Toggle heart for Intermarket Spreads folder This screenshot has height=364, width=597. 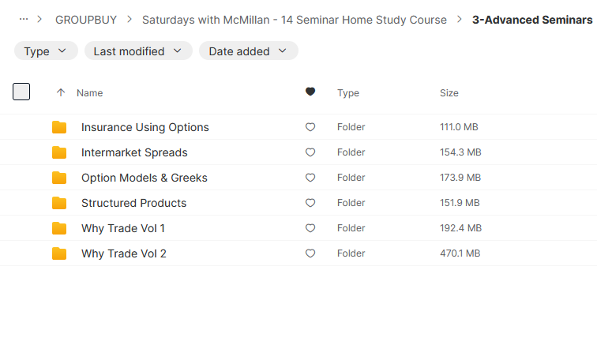click(x=310, y=152)
